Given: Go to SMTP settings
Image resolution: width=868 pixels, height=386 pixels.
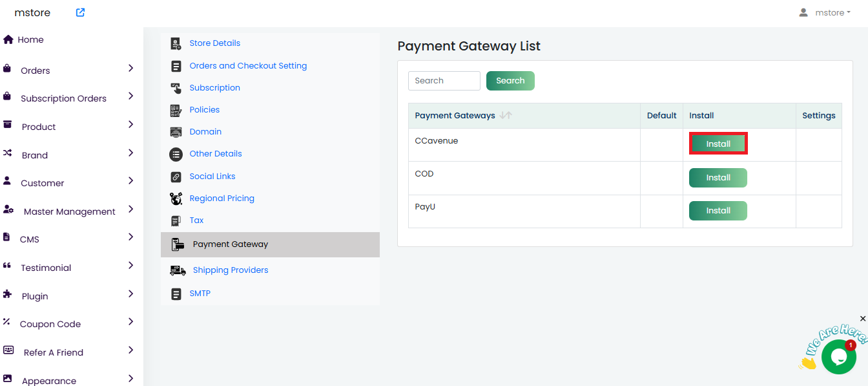Looking at the screenshot, I should point(200,294).
